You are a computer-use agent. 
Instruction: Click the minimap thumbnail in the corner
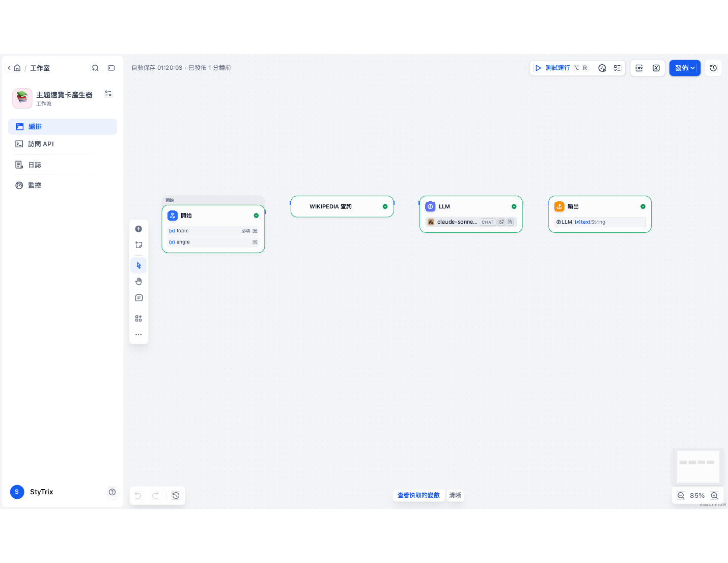point(698,466)
